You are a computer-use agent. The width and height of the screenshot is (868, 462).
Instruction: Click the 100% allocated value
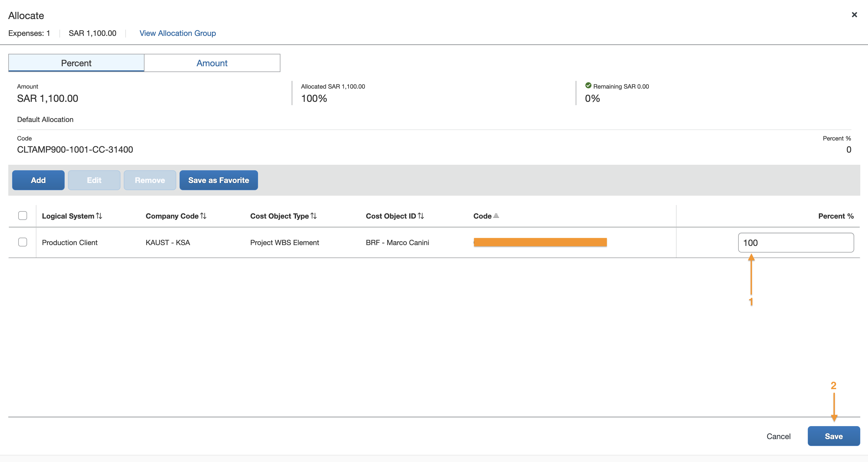click(x=314, y=98)
